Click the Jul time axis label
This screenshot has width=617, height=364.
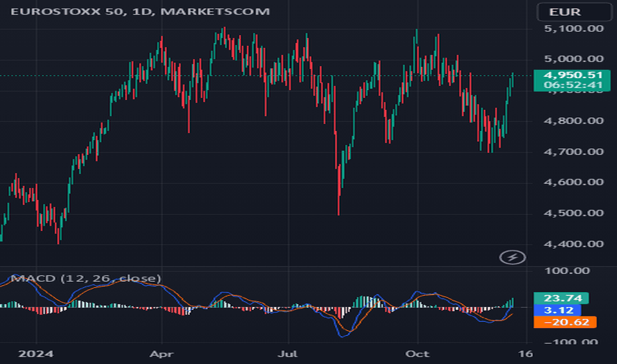287,354
